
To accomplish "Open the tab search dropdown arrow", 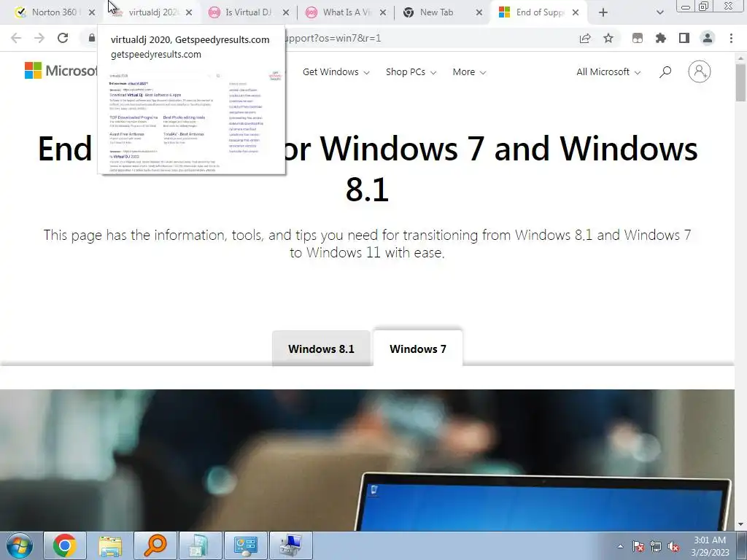I will (659, 12).
